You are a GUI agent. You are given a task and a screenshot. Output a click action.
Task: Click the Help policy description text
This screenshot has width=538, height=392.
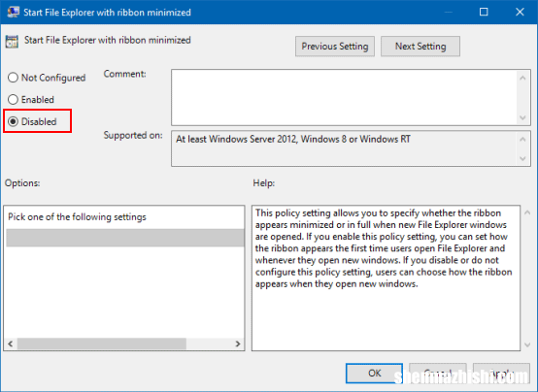(384, 248)
